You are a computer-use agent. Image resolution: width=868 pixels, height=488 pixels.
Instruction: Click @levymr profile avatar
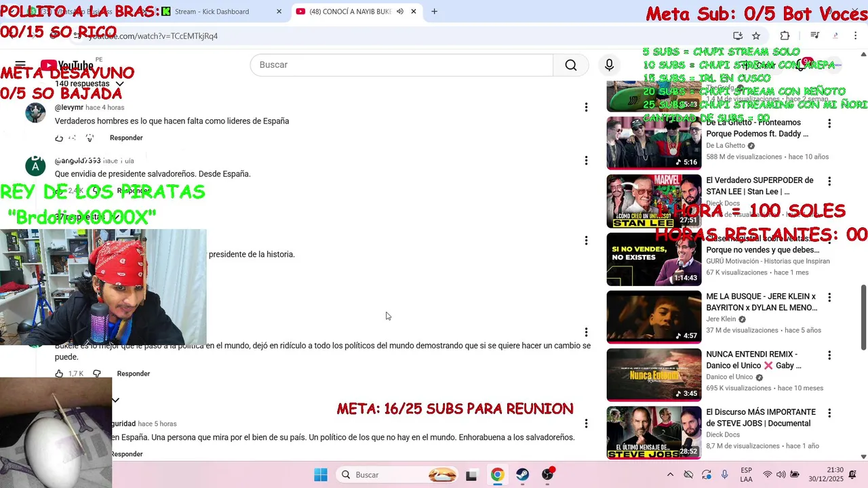pos(35,113)
